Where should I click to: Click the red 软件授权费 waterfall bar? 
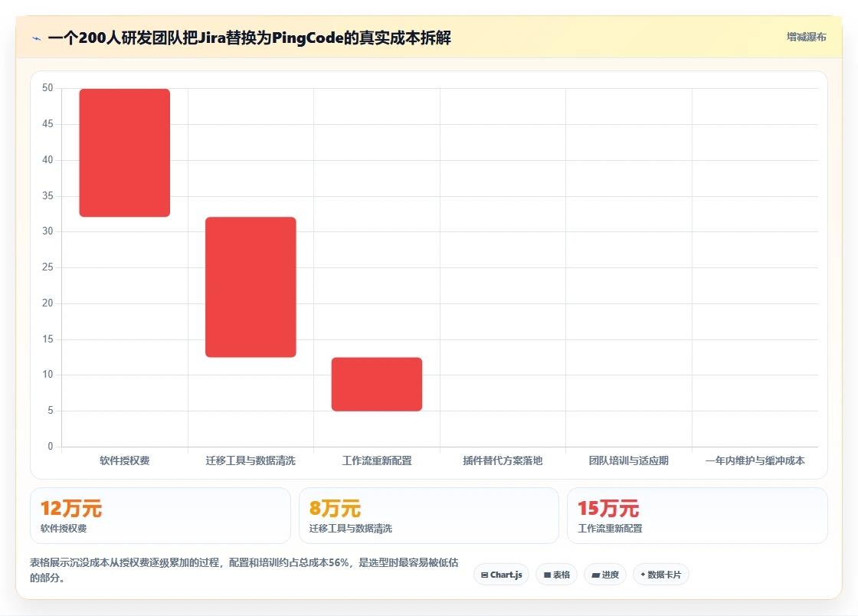click(x=125, y=152)
